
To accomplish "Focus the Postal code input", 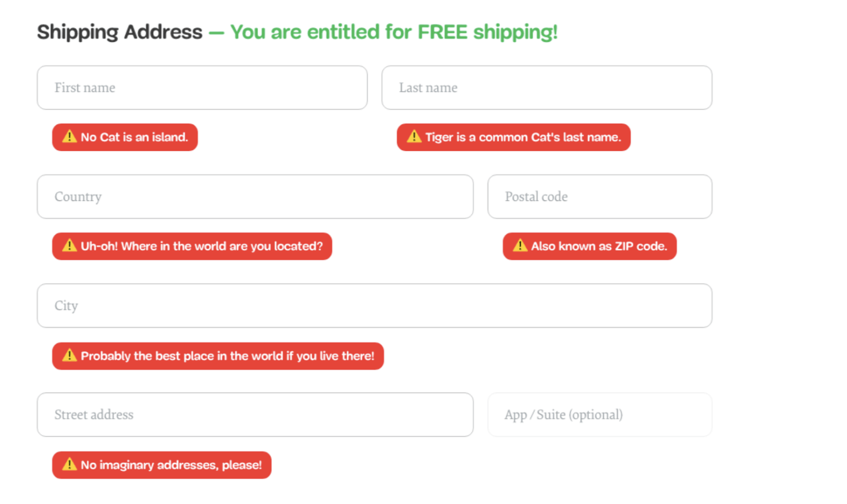I will tap(599, 197).
